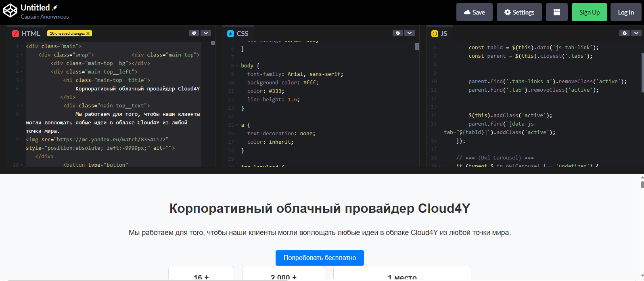This screenshot has height=281, width=644.
Task: Open HTML editor settings gear
Action: [194, 33]
